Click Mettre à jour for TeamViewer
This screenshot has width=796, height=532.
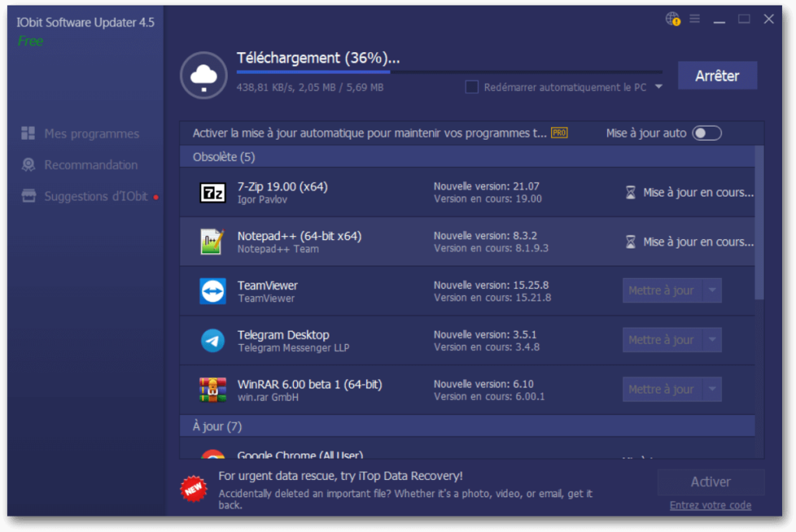662,290
